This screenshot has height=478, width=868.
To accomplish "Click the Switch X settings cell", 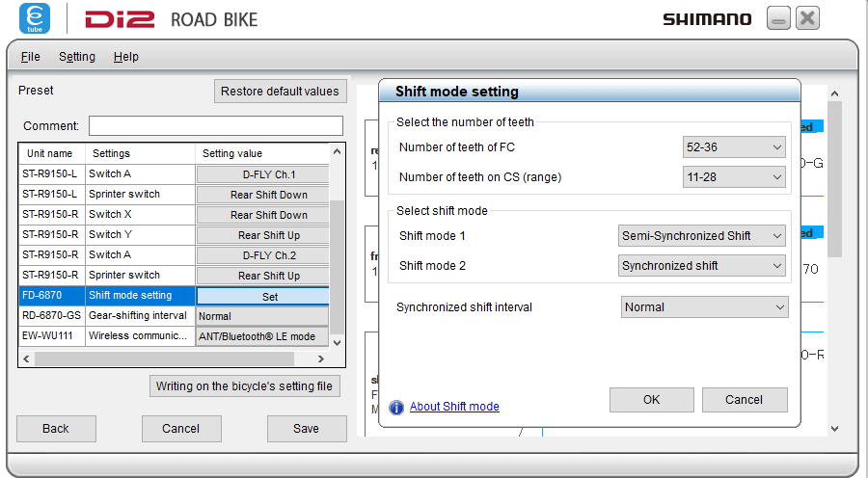I will (140, 214).
